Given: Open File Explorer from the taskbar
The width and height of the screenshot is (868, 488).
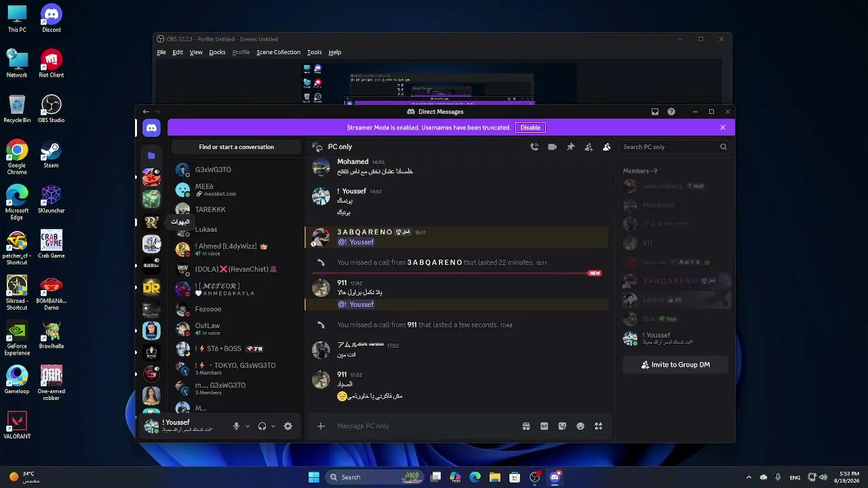Looking at the screenshot, I should (495, 477).
